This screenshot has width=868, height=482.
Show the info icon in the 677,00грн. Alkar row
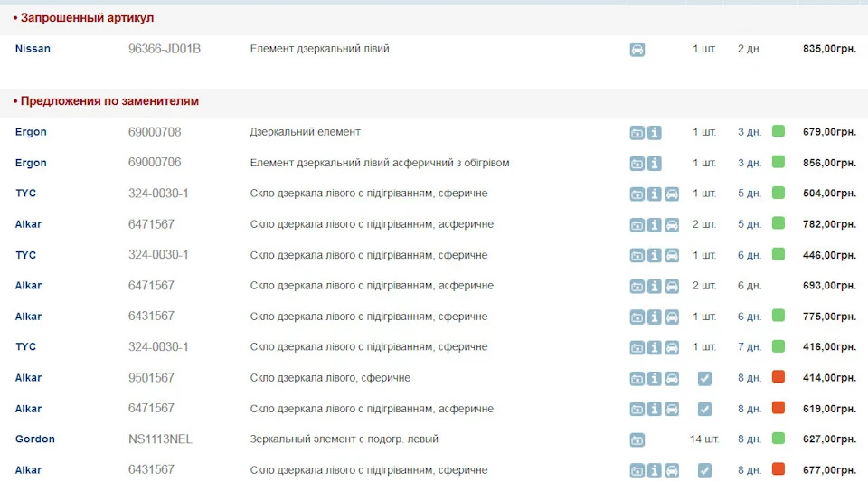655,470
